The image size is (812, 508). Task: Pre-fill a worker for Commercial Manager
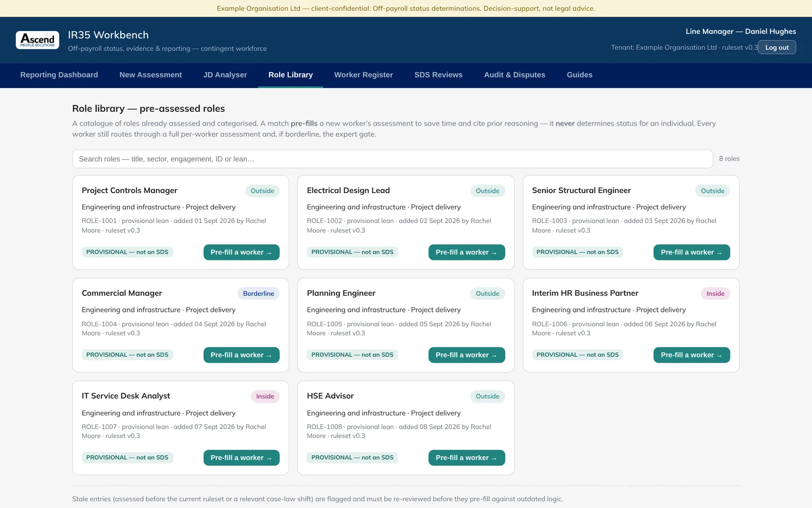[x=242, y=355]
